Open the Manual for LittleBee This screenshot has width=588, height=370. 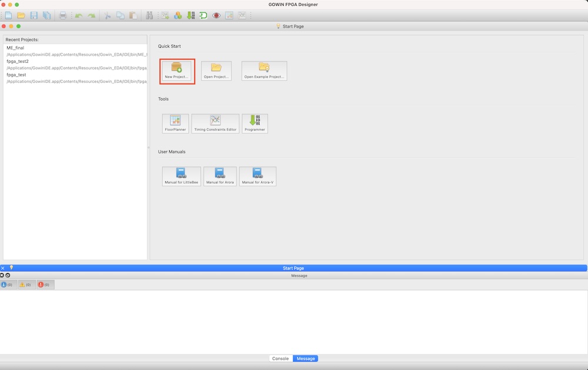click(x=182, y=176)
